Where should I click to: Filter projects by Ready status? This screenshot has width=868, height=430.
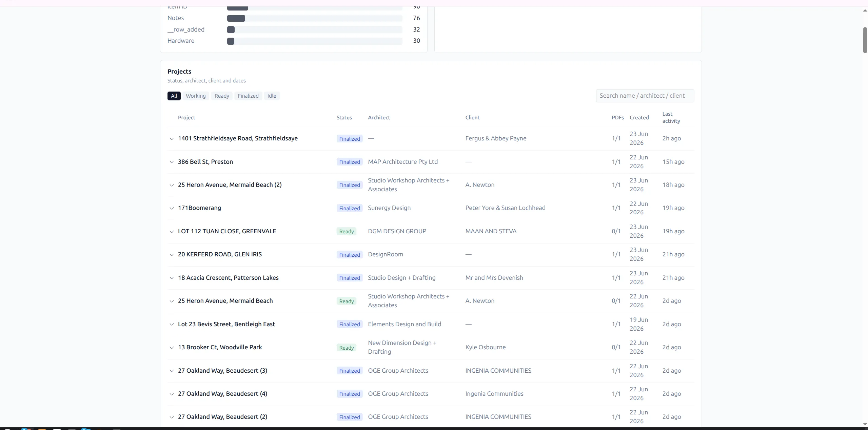pyautogui.click(x=222, y=96)
